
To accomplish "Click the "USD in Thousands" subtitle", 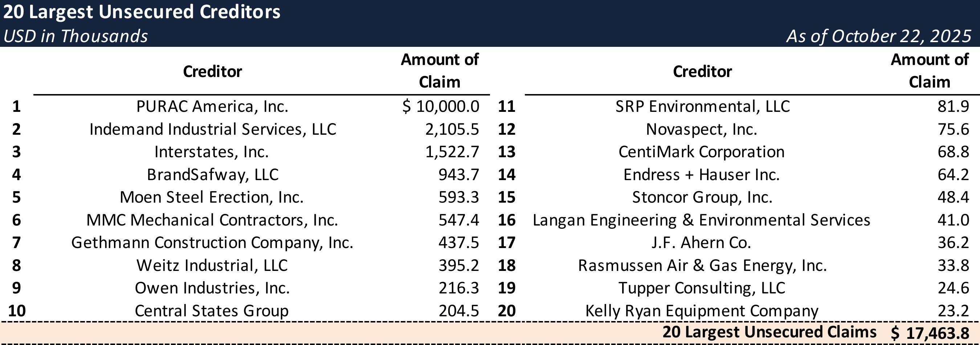I will (x=75, y=36).
